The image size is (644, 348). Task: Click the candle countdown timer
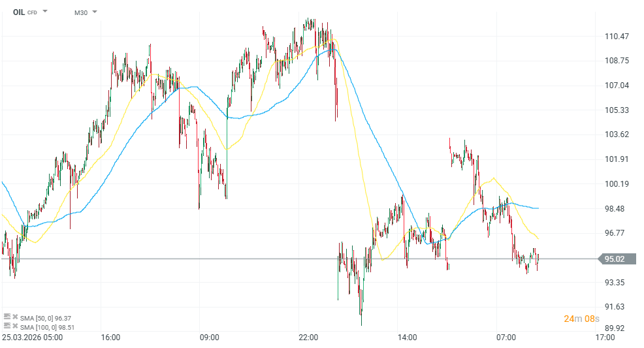coord(581,319)
